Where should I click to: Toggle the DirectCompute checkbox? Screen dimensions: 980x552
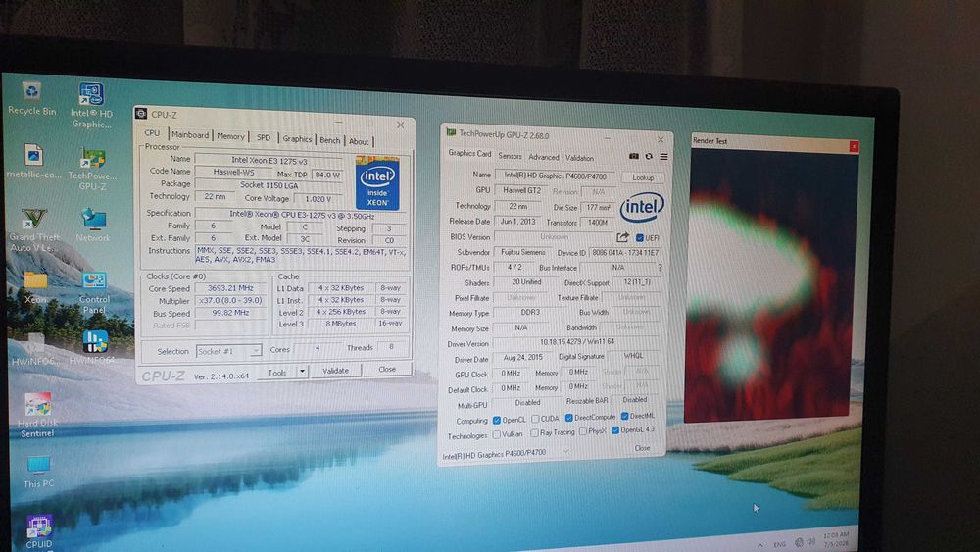click(568, 418)
